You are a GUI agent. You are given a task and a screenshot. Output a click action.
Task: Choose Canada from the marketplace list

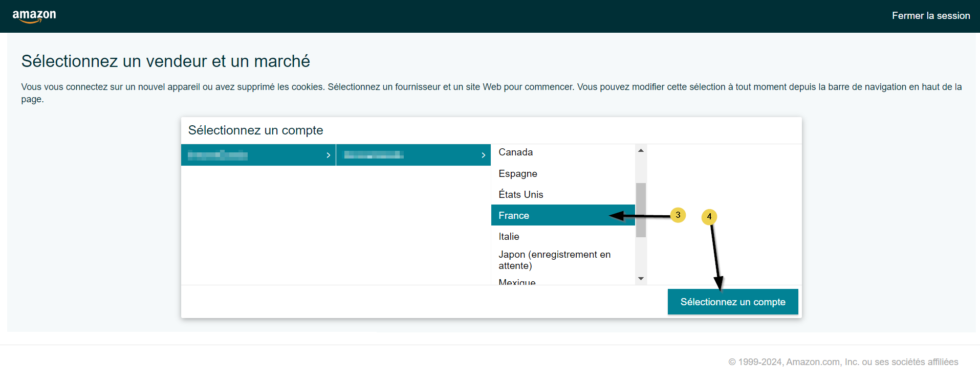pyautogui.click(x=515, y=152)
